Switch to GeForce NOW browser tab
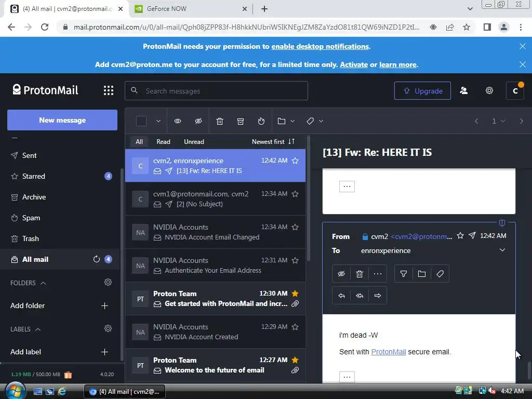Viewport: 532px width, 399px height. [x=191, y=9]
